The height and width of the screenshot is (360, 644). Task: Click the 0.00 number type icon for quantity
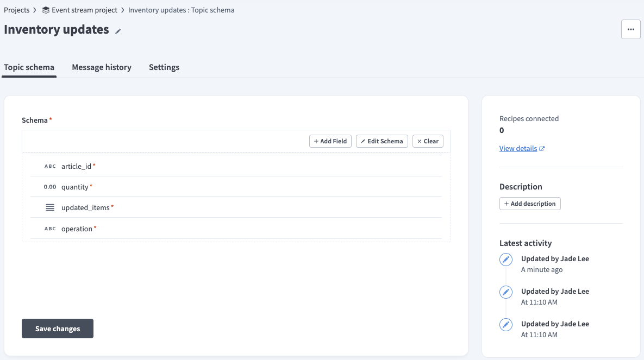point(49,187)
